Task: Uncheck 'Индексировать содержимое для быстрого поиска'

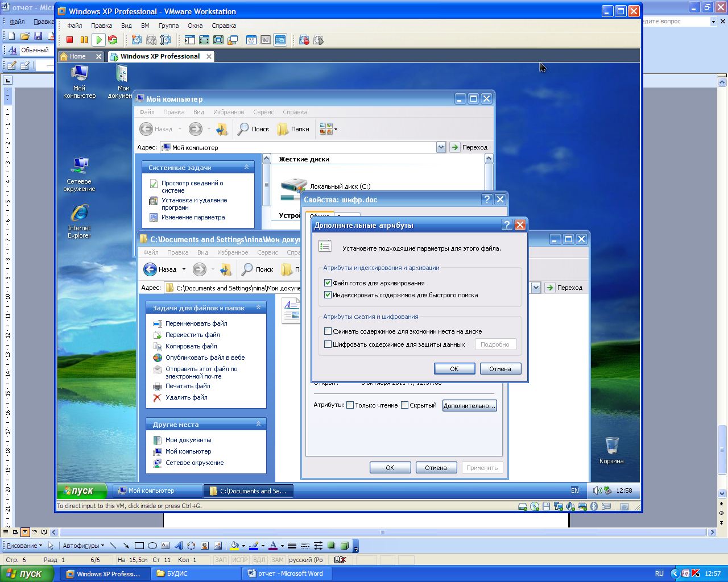Action: [328, 294]
